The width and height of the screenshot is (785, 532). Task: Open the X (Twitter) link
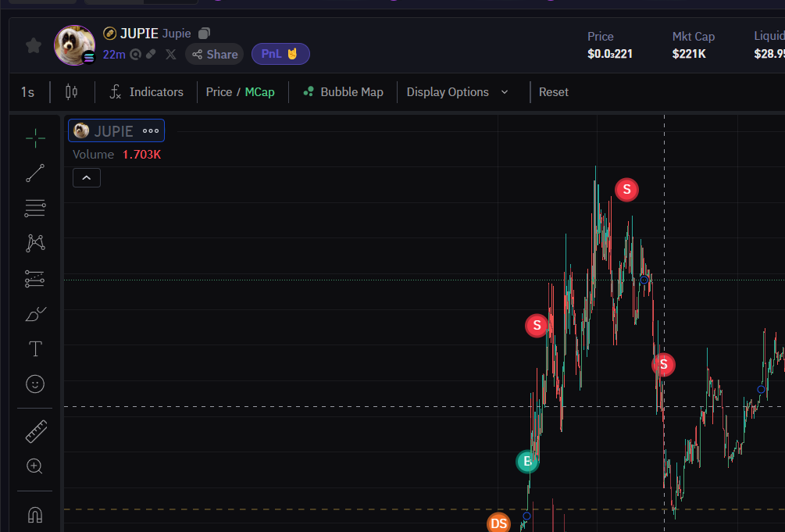171,54
